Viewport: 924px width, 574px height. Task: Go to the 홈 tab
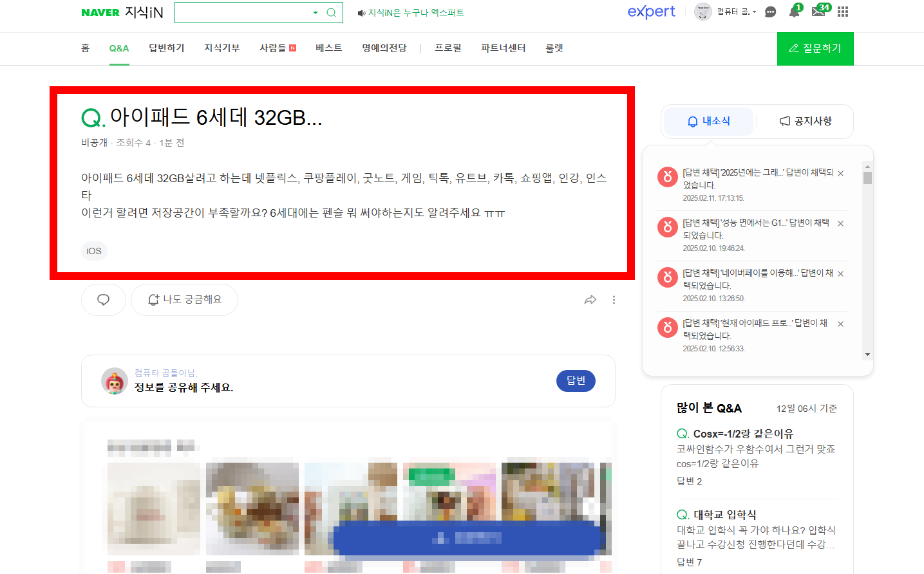coord(85,48)
